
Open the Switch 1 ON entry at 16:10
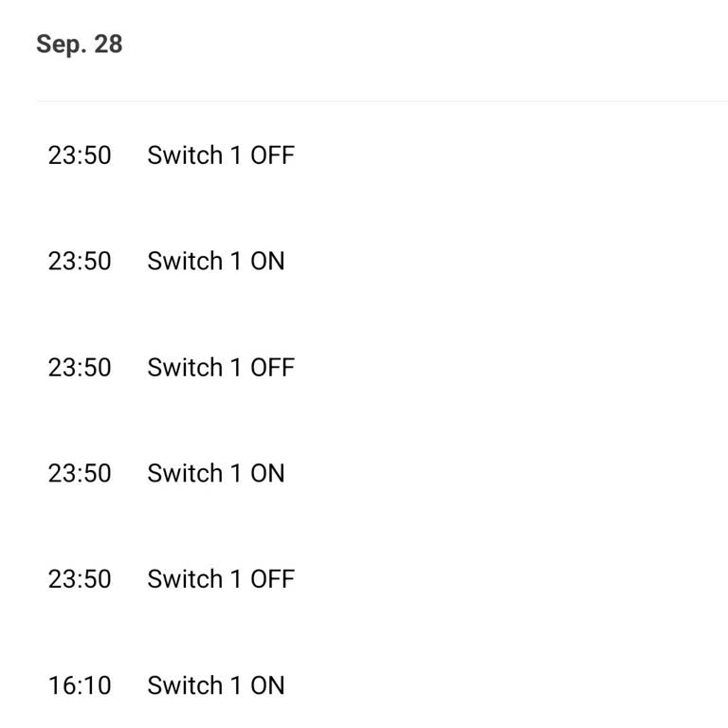point(216,685)
